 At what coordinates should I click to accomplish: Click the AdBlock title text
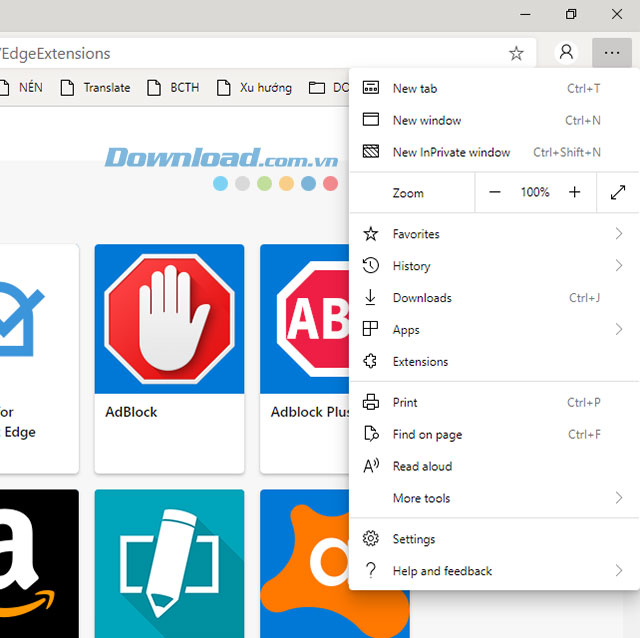(131, 412)
